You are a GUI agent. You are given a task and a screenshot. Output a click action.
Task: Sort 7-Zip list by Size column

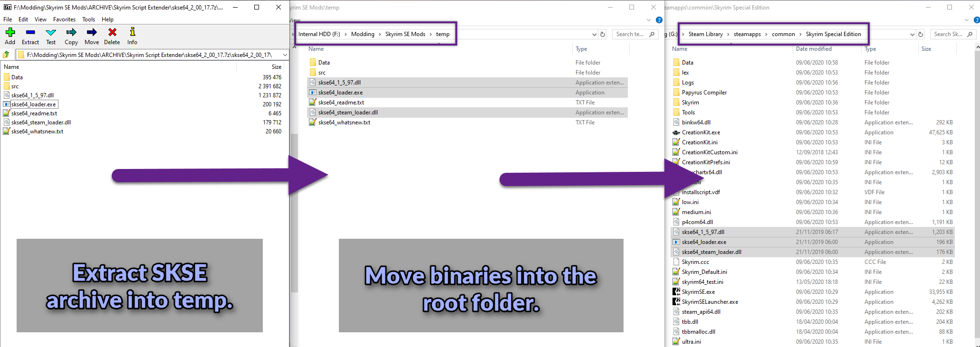pyautogui.click(x=276, y=67)
